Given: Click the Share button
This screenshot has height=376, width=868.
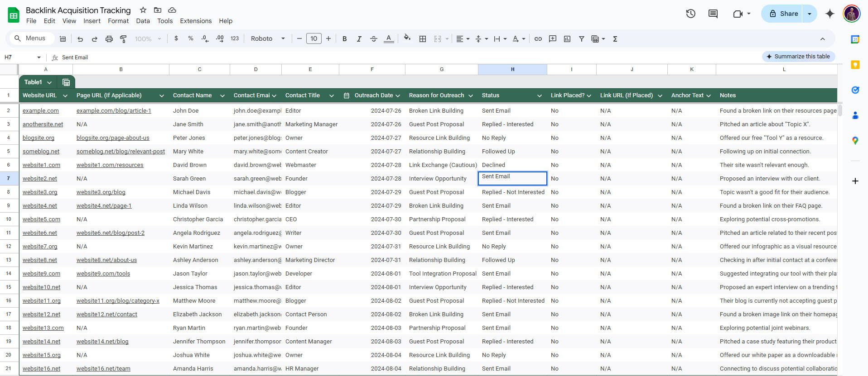Looking at the screenshot, I should pyautogui.click(x=783, y=14).
